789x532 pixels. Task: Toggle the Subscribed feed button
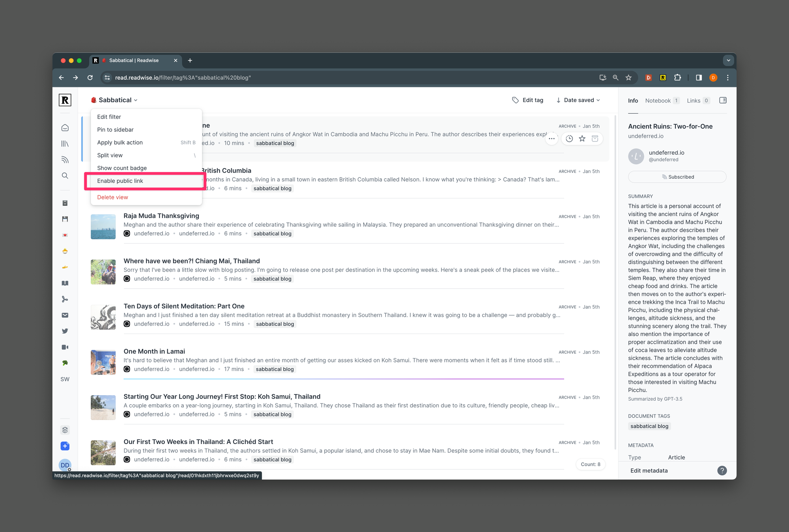677,177
